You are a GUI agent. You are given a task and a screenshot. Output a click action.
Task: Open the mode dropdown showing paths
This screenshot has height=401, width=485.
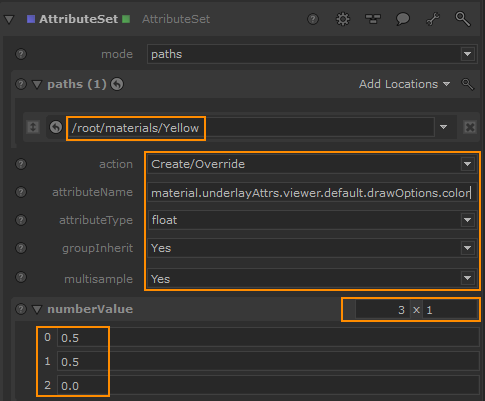312,54
